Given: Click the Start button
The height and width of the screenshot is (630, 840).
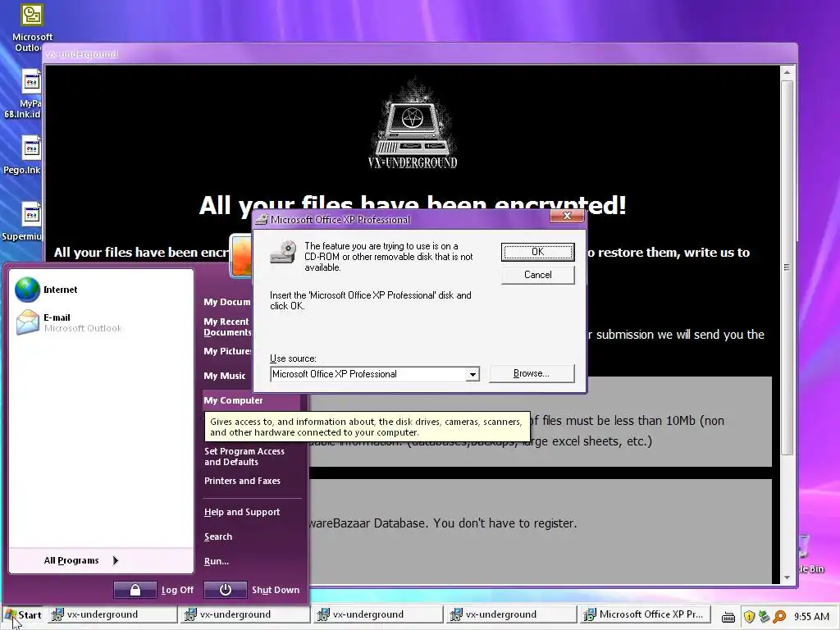Looking at the screenshot, I should pyautogui.click(x=22, y=615).
